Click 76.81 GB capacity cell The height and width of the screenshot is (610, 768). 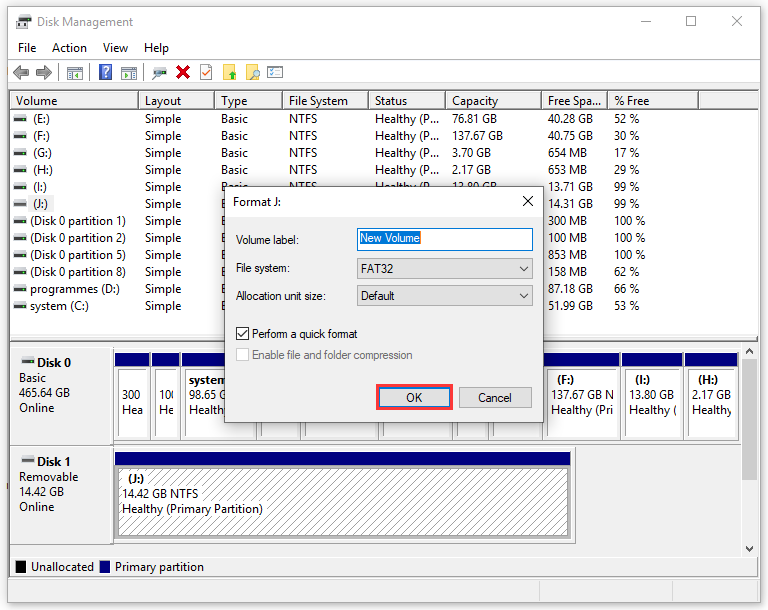tap(474, 119)
